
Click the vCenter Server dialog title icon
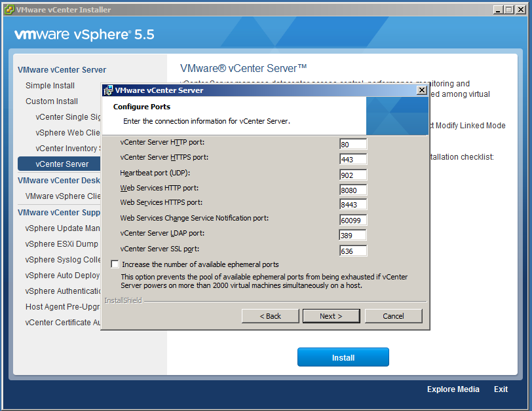108,90
